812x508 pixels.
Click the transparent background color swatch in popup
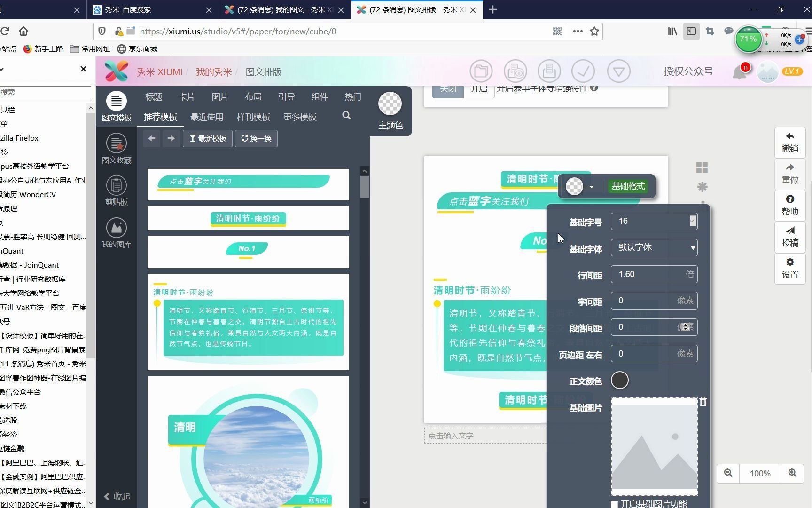click(574, 186)
